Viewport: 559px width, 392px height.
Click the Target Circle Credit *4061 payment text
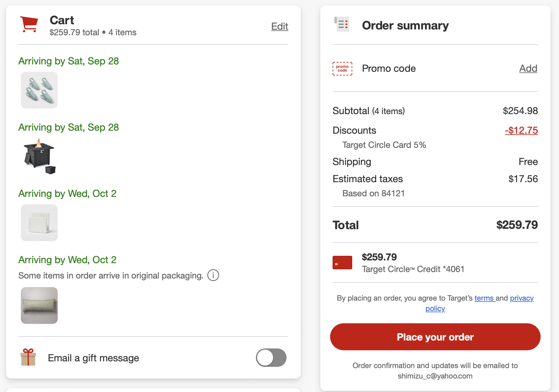point(413,269)
